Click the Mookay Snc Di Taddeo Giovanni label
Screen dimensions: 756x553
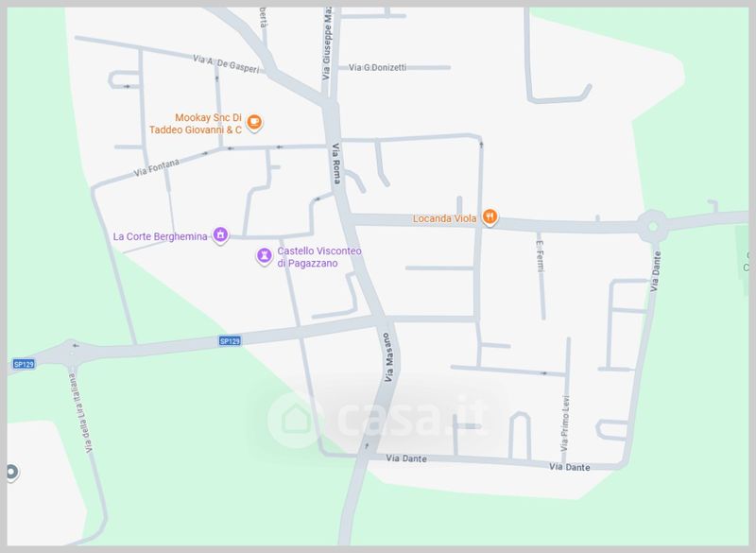[x=196, y=124]
